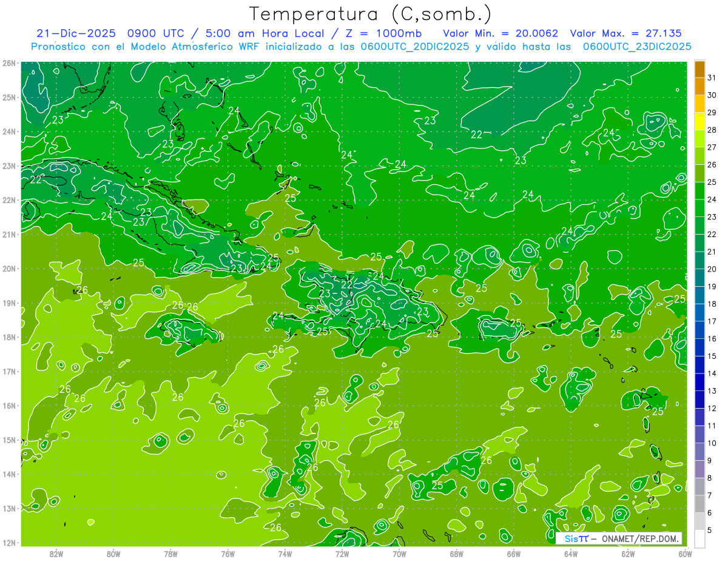728x562 pixels.
Task: Click the 18N latitude axis label
Action: coord(9,337)
